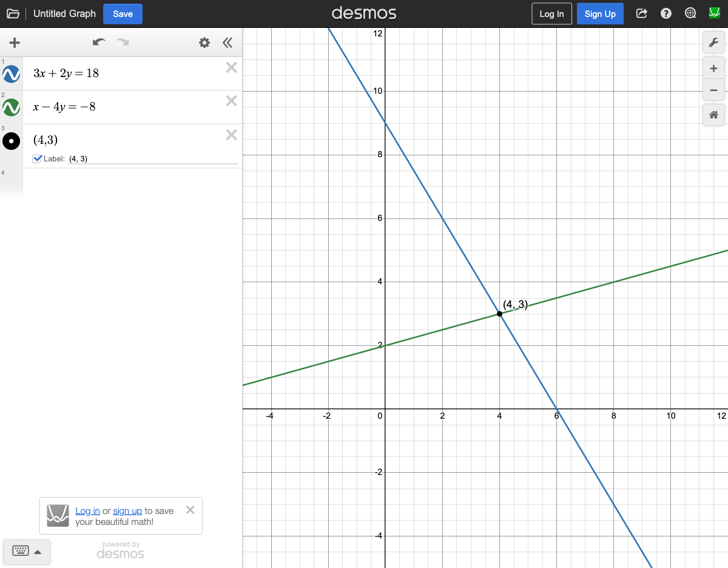Click the Redo arrow
Screen dimensions: 728x568
coord(123,42)
